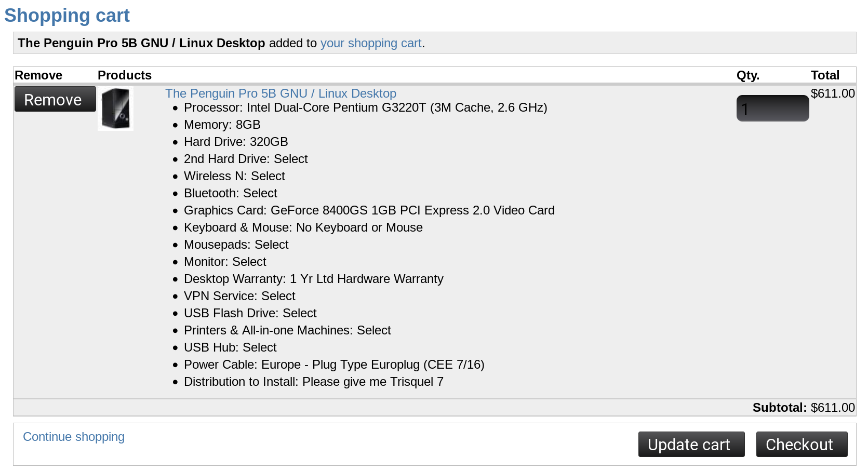Click the Remove column header
868x471 pixels.
tap(38, 75)
